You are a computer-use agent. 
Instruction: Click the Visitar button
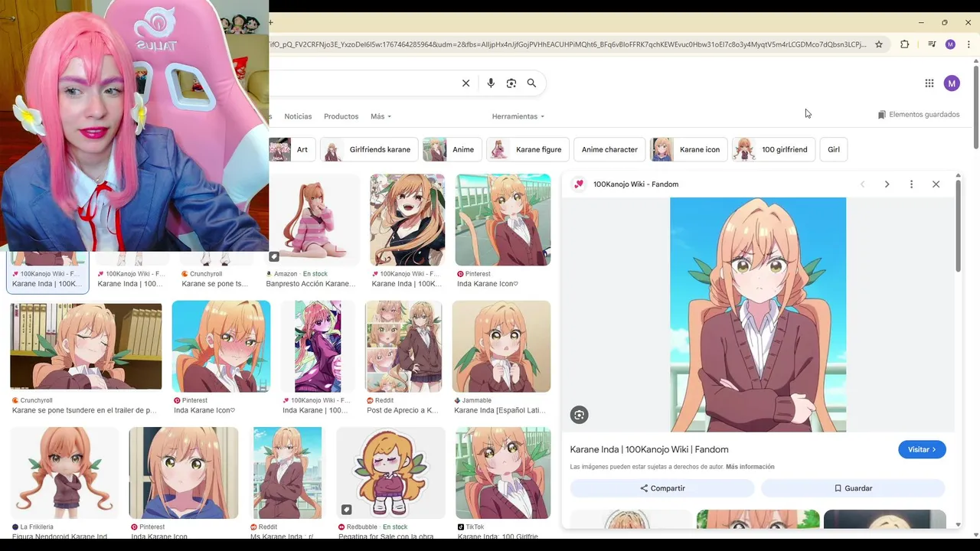click(922, 450)
